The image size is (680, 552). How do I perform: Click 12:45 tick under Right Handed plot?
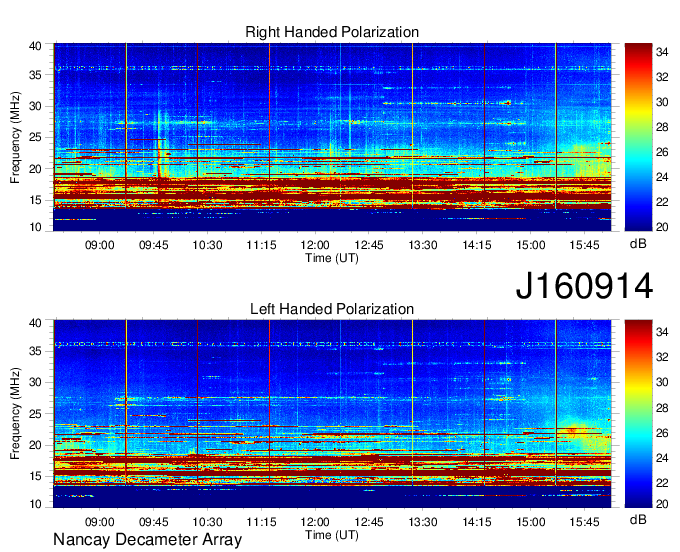click(x=369, y=245)
